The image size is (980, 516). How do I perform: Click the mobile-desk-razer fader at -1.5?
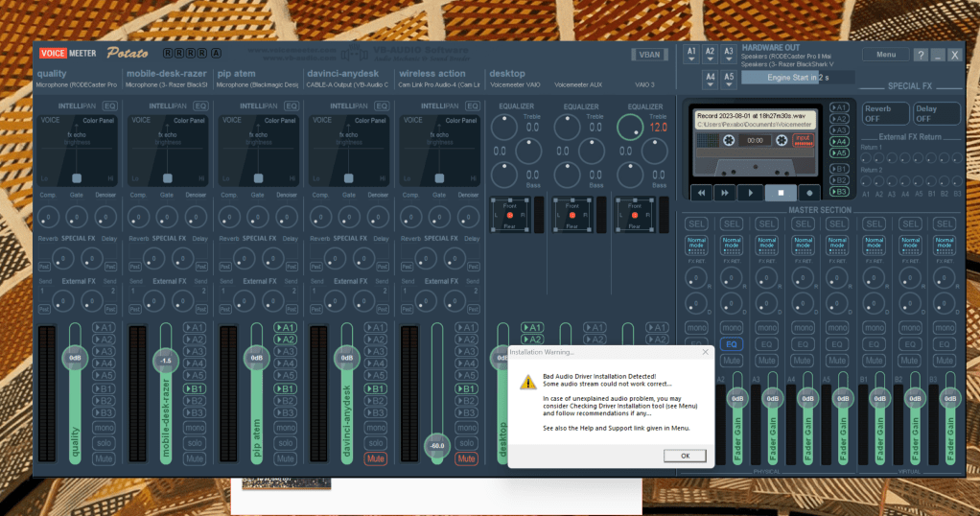point(166,361)
